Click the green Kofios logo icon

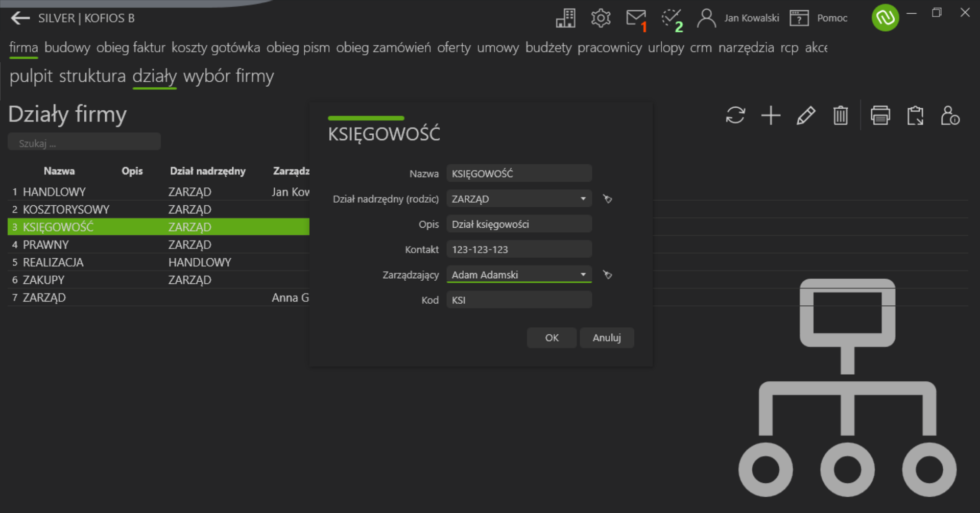[x=885, y=18]
